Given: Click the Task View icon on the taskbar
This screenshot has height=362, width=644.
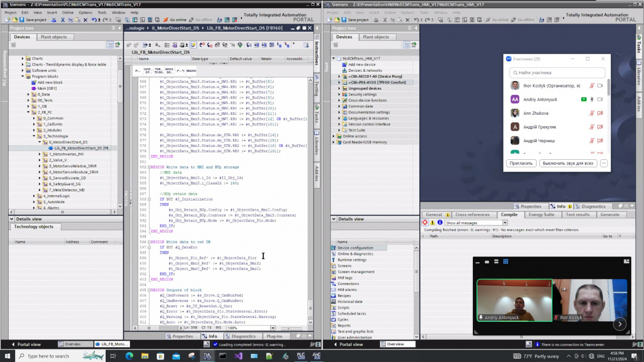Looking at the screenshot, I should (x=113, y=356).
